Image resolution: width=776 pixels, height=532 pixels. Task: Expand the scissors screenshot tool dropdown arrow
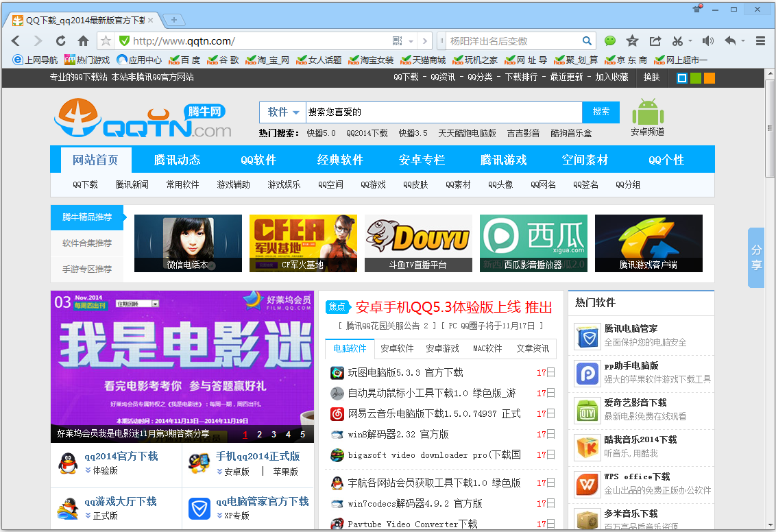pyautogui.click(x=690, y=41)
